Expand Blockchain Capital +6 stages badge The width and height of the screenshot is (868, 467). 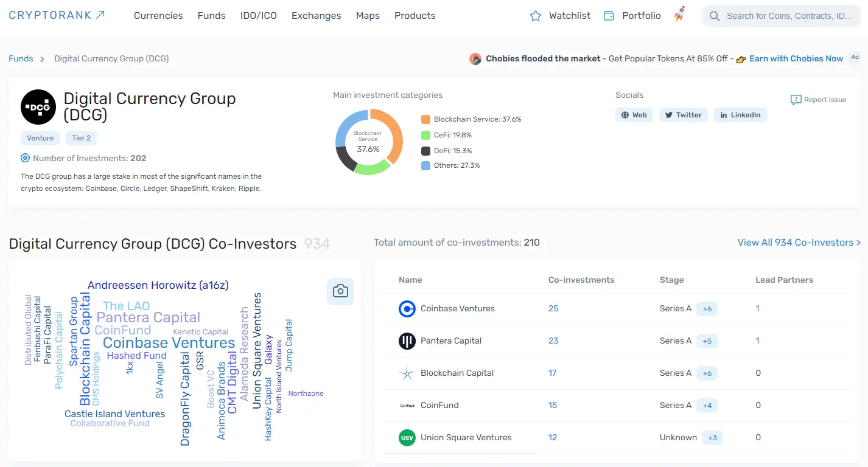coord(707,373)
